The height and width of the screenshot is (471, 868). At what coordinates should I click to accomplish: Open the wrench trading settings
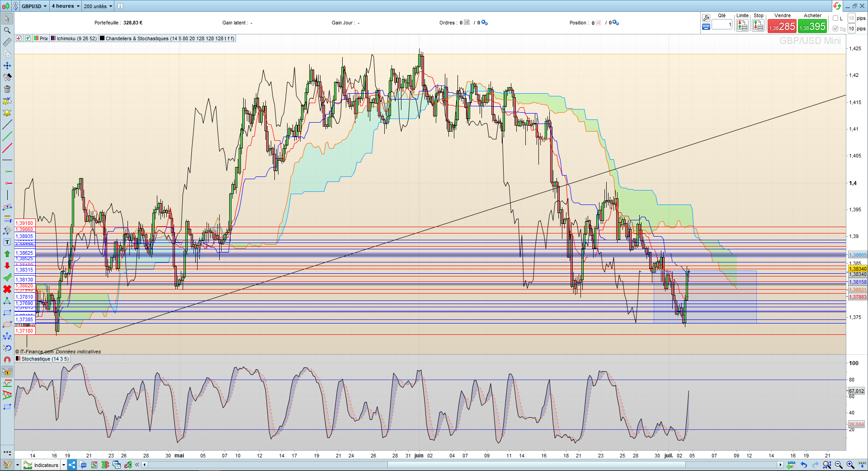click(x=706, y=18)
